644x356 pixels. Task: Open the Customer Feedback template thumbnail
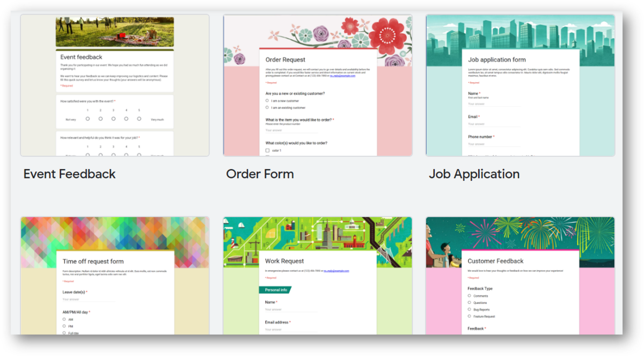coord(521,275)
